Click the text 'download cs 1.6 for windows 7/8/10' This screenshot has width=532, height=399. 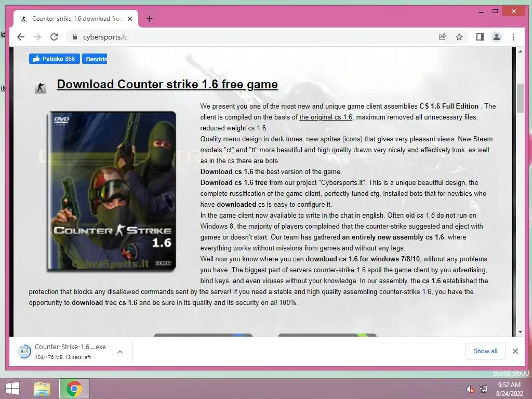coord(363,259)
